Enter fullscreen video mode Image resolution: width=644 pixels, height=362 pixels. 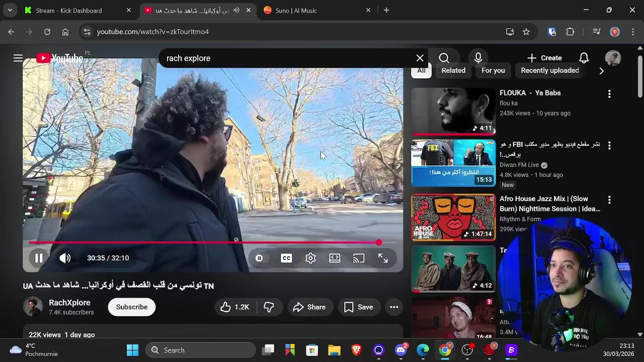click(x=383, y=258)
